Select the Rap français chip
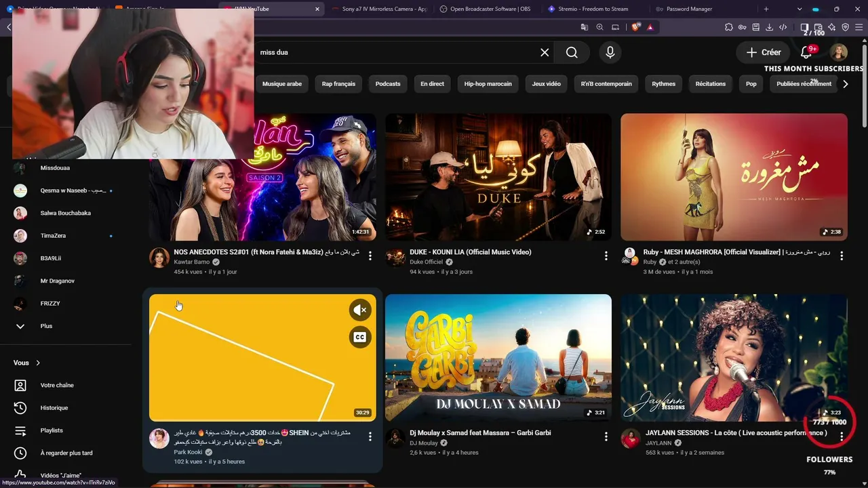The image size is (868, 488). (x=338, y=84)
